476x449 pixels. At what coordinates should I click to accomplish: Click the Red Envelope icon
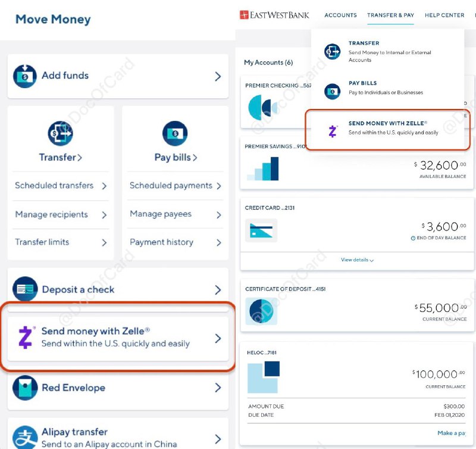coord(25,388)
